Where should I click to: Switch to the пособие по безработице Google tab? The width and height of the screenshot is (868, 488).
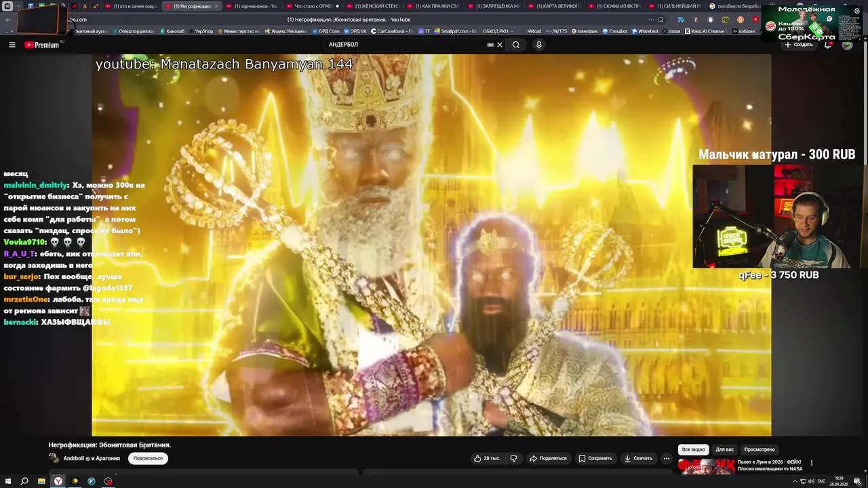tap(734, 6)
